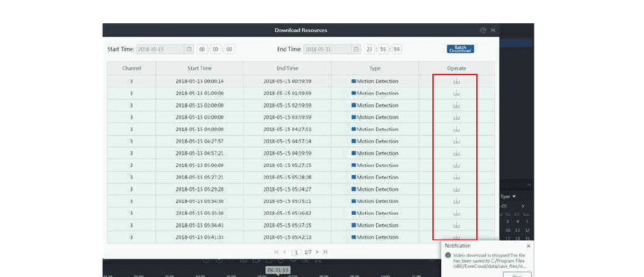Set the End Time second field

[397, 49]
